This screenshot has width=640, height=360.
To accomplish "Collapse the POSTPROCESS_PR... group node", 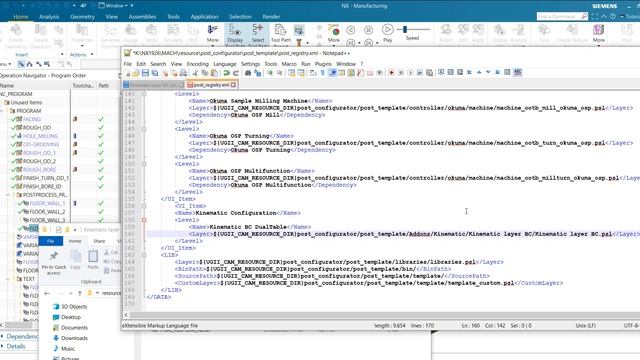I will (x=8, y=195).
